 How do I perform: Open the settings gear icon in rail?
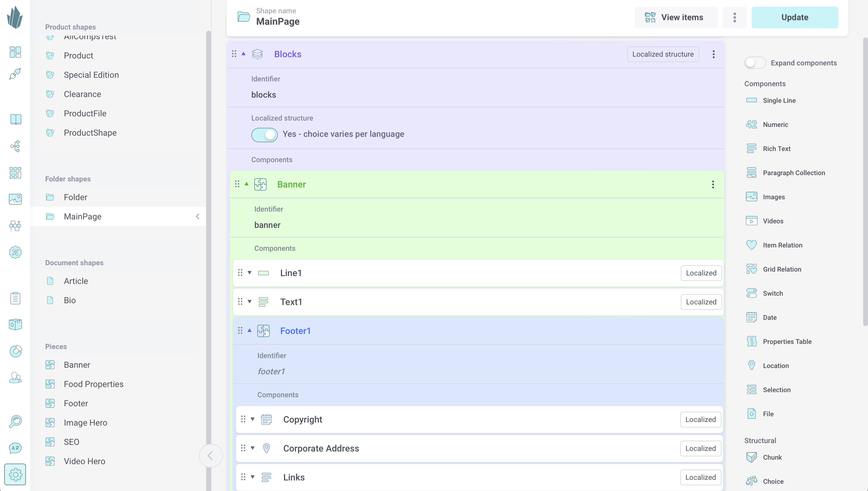coord(15,474)
